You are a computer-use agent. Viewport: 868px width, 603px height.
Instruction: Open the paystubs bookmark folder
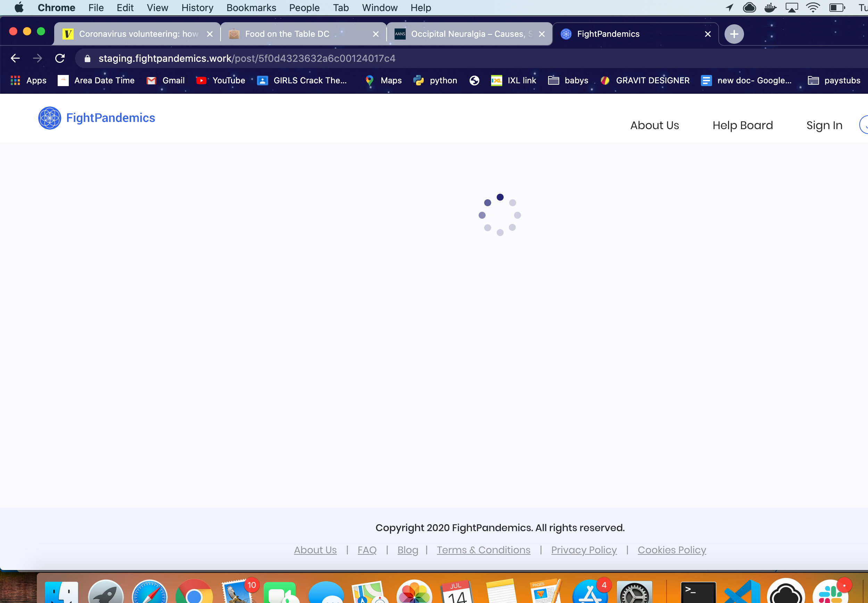coord(834,81)
